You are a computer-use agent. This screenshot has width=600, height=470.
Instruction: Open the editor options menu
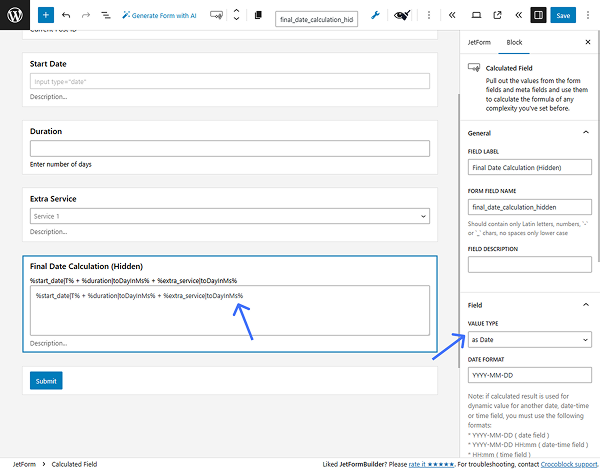tap(588, 15)
